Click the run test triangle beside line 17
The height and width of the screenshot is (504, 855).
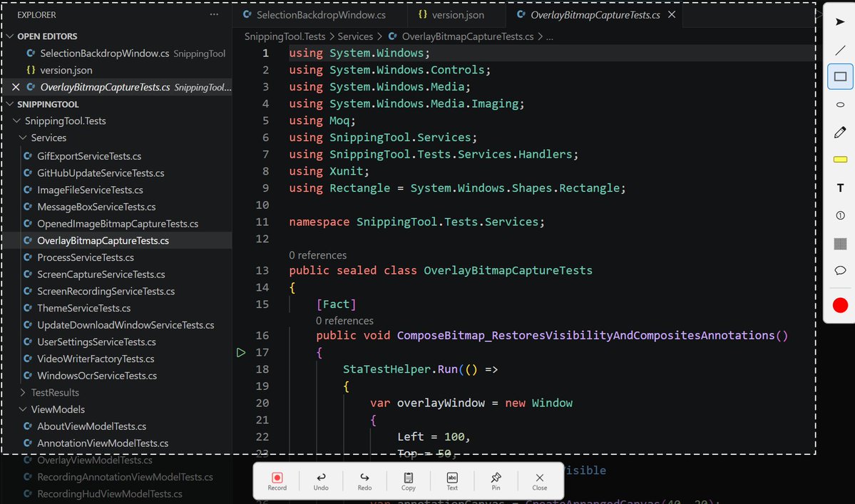click(241, 353)
